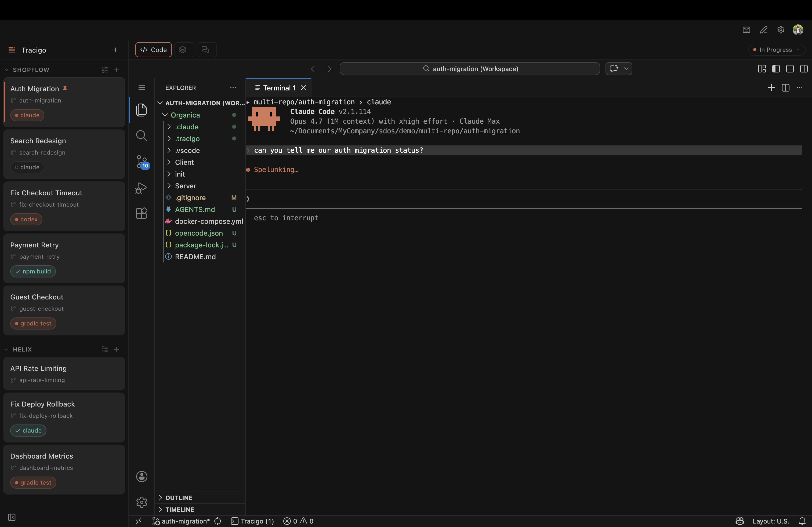Switch to the Code tab
The width and height of the screenshot is (812, 527).
coord(154,50)
